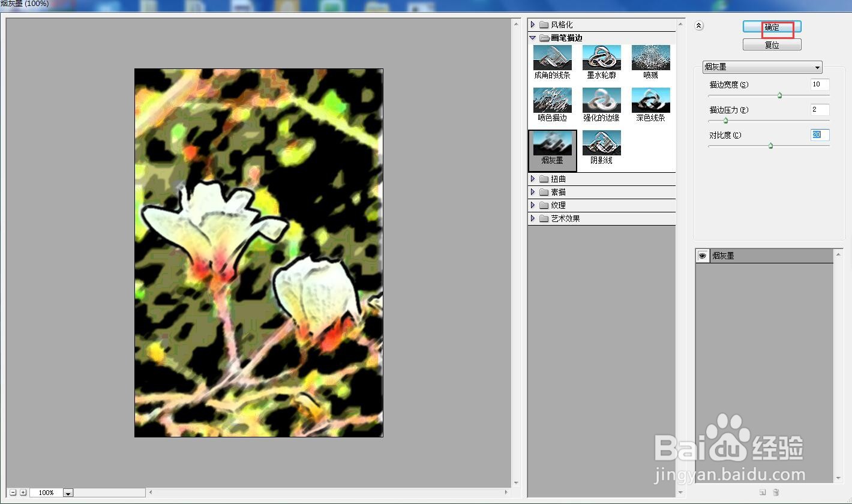Adjust the 描边压力 slider handle
852x504 pixels.
click(725, 121)
